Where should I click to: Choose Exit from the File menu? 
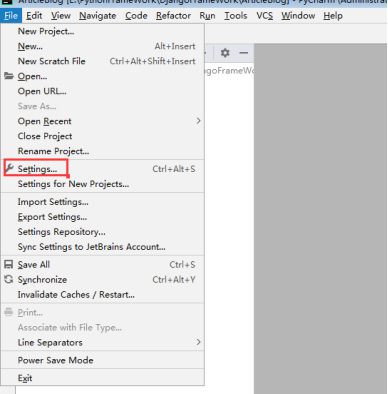[103, 378]
